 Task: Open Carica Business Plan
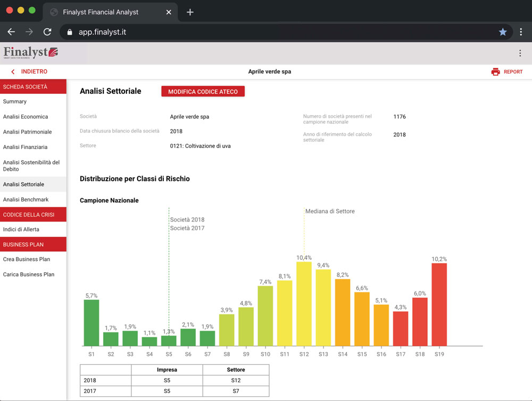pos(29,275)
